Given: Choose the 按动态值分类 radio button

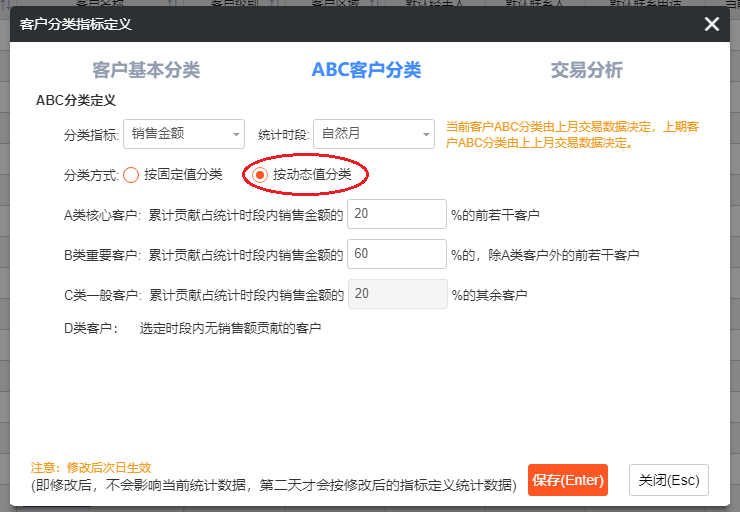Looking at the screenshot, I should click(260, 175).
